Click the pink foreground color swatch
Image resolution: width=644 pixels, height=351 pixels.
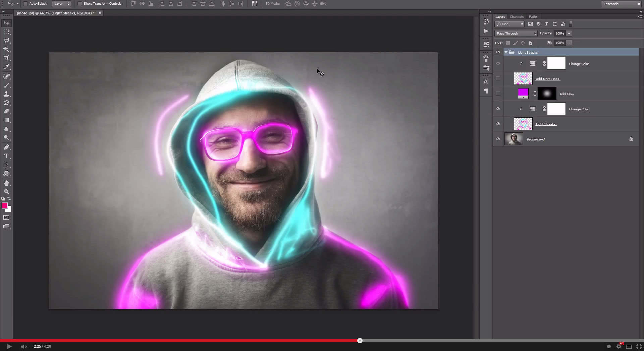[x=4, y=206]
